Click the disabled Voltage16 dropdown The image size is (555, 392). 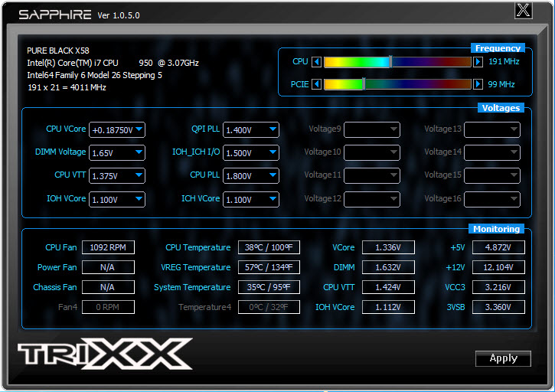(x=492, y=199)
